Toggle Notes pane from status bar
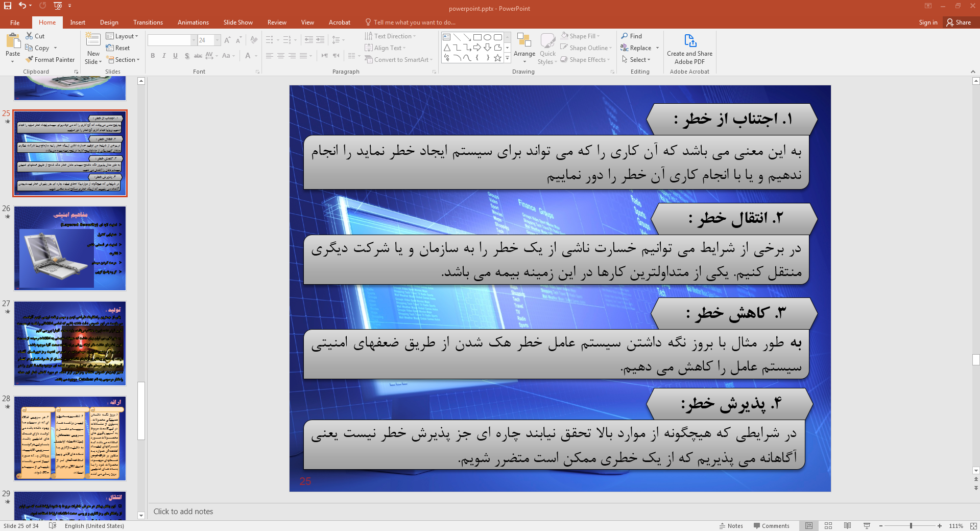Viewport: 980px width, 531px height. (x=731, y=526)
